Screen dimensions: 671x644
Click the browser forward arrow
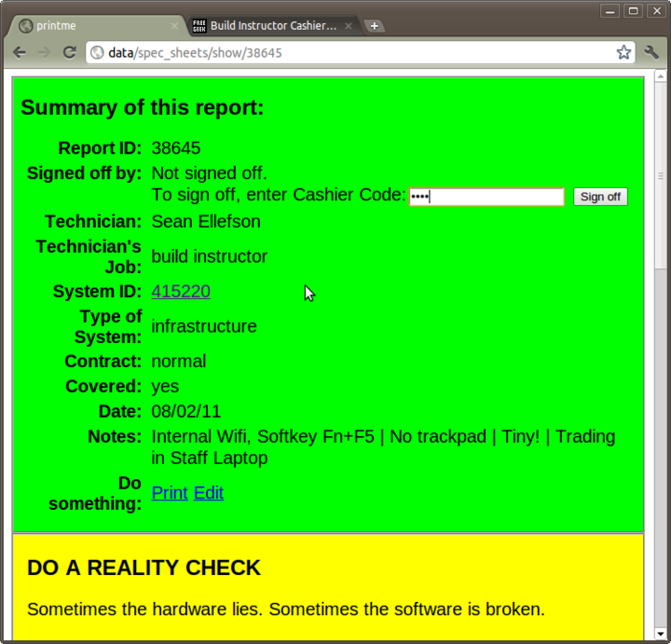click(x=44, y=53)
